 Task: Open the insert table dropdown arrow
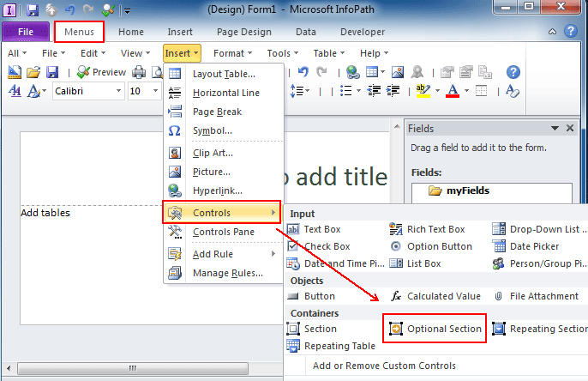coord(382,71)
